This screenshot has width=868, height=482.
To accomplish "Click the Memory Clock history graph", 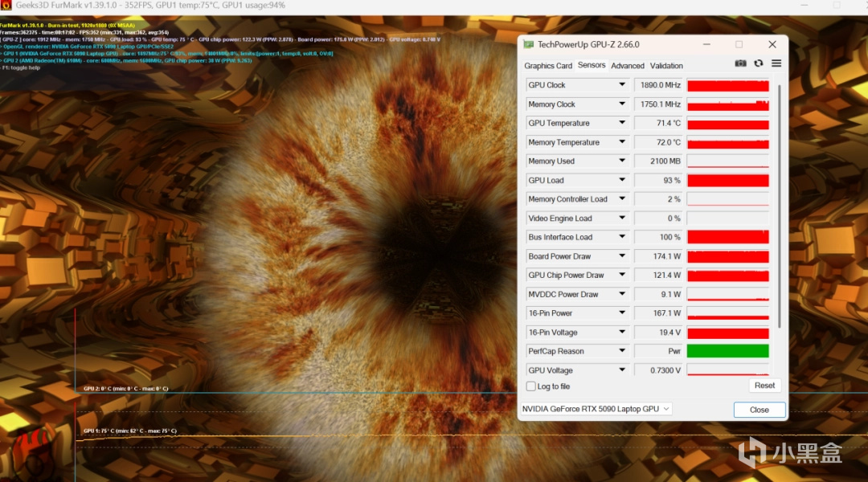I will 728,104.
